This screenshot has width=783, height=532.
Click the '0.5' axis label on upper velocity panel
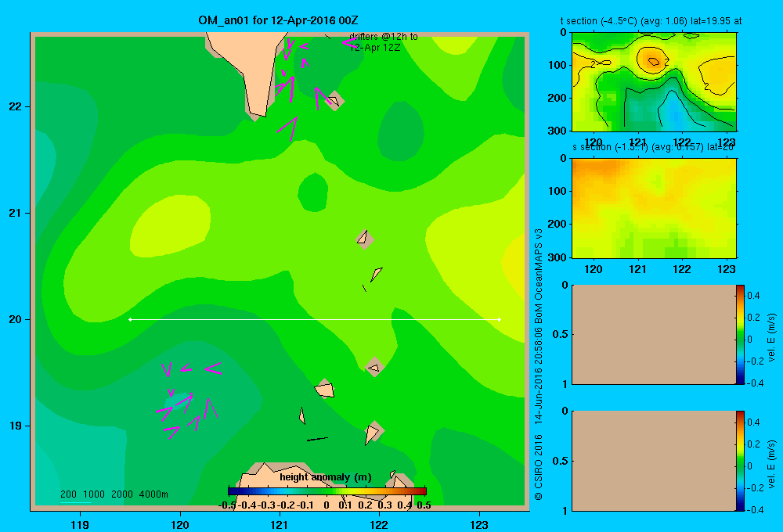(561, 334)
